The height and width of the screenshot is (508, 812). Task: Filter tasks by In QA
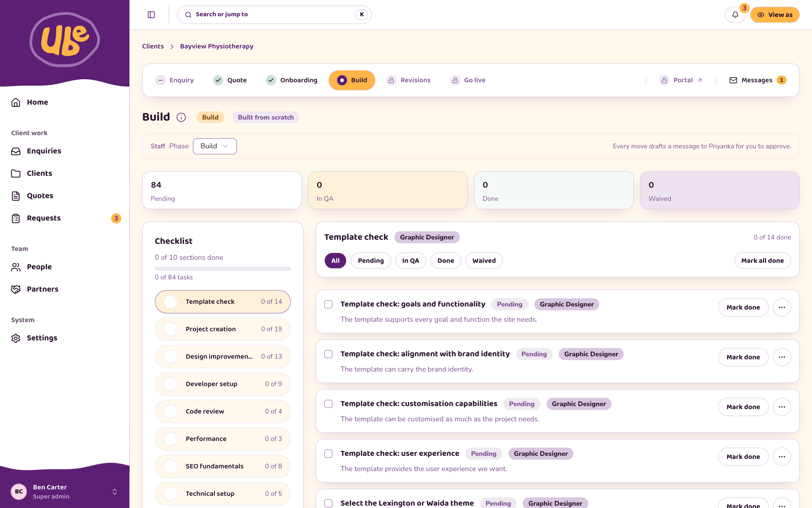(x=410, y=261)
